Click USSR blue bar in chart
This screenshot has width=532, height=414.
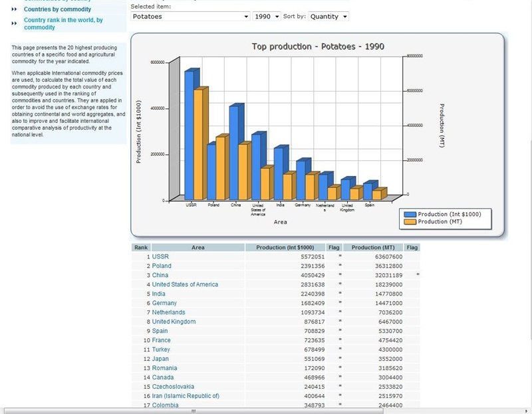coord(189,136)
